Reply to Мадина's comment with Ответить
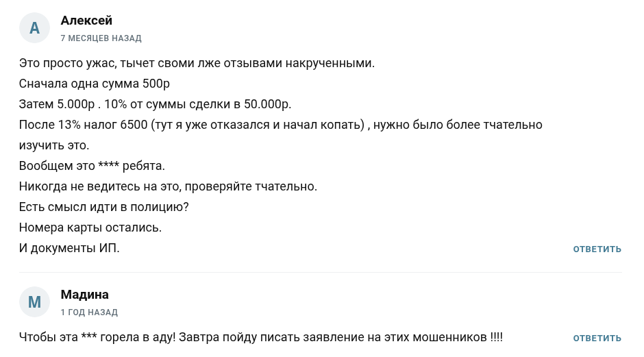Image resolution: width=644 pixels, height=357 pixels. click(597, 338)
